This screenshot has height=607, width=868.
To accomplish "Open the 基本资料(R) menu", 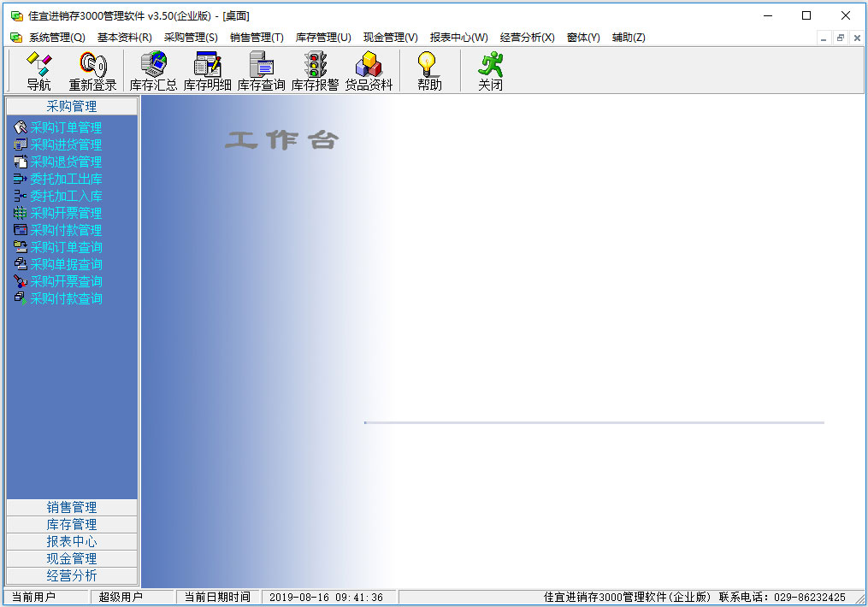I will (x=125, y=38).
